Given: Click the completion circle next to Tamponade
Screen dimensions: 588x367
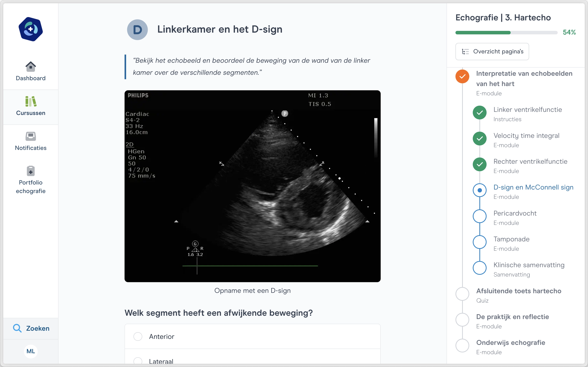Looking at the screenshot, I should point(480,242).
